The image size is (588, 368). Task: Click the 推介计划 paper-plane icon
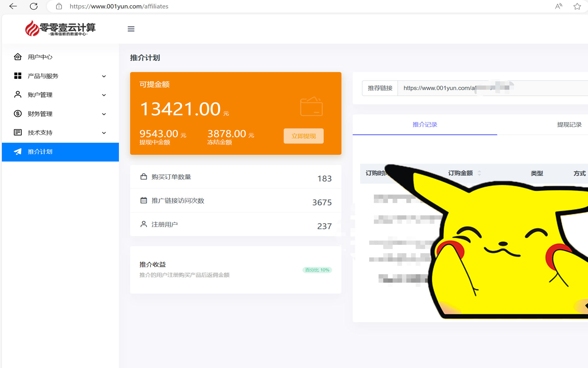tap(18, 151)
